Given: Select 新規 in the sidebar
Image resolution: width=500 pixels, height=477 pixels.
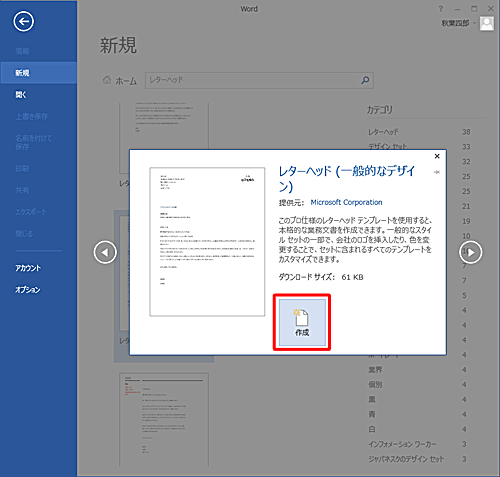Looking at the screenshot, I should click(x=39, y=73).
